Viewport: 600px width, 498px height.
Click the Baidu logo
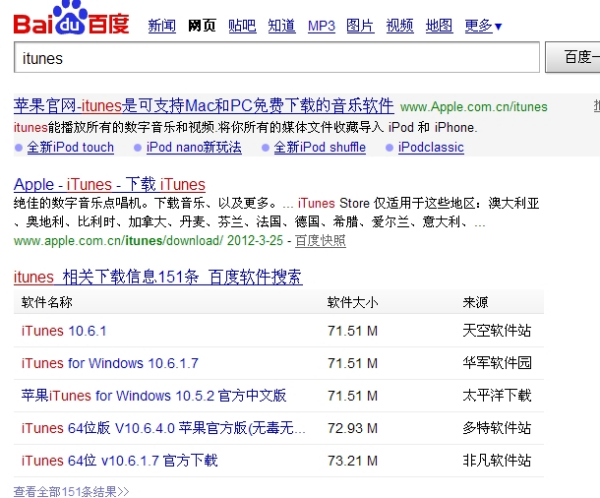71,18
